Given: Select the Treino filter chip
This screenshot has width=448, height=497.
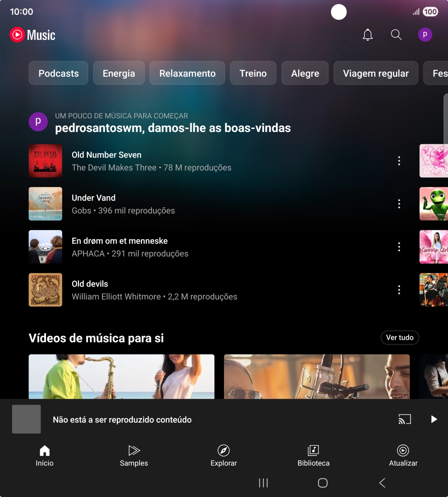Looking at the screenshot, I should [253, 73].
